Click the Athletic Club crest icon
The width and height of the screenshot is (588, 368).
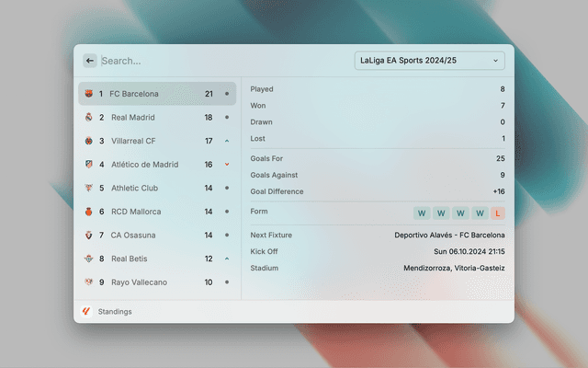[x=88, y=188]
